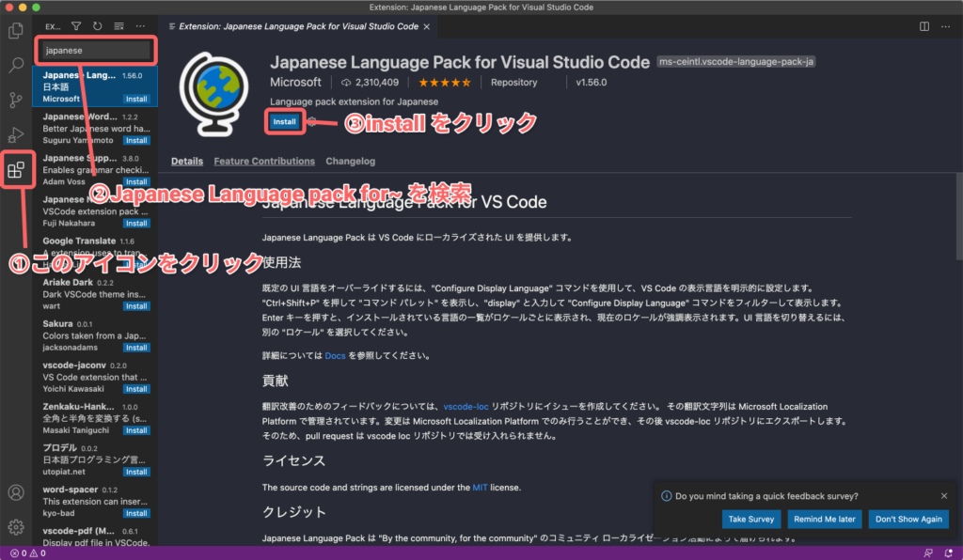The image size is (963, 560).
Task: Click the extension identifier ms-ceintl.vscode-language-pack-ja
Action: tap(735, 62)
